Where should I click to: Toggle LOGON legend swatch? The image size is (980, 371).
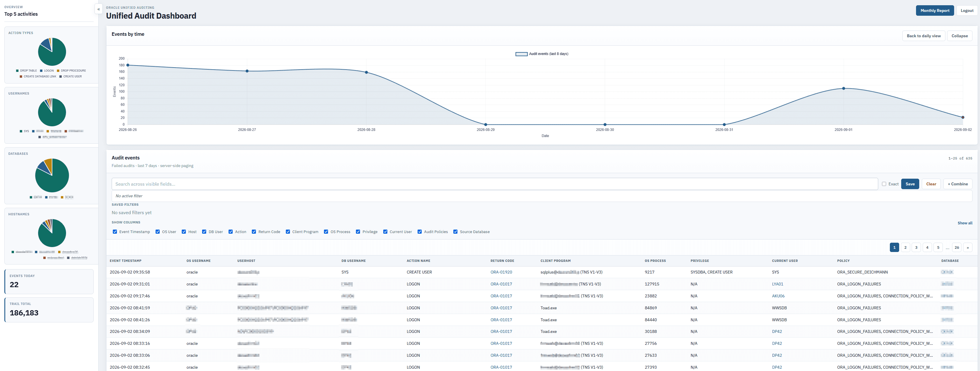click(41, 71)
